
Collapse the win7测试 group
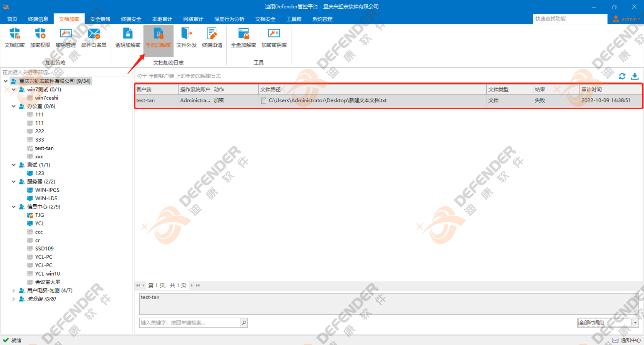[14, 89]
